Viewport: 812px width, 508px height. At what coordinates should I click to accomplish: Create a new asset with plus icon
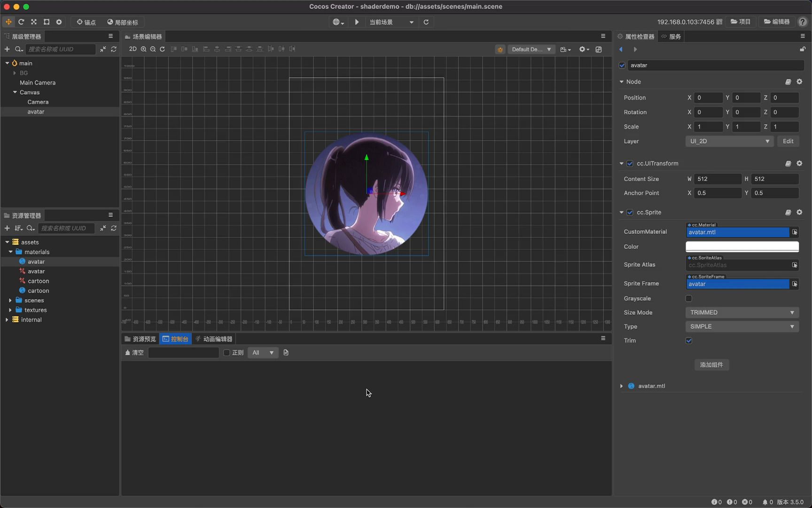point(7,228)
